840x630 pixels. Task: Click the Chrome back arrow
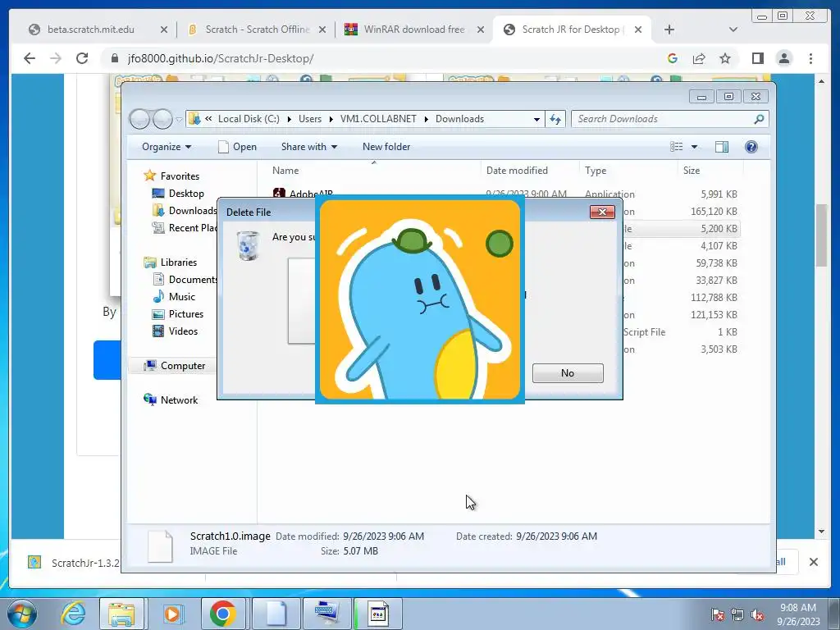click(x=30, y=58)
